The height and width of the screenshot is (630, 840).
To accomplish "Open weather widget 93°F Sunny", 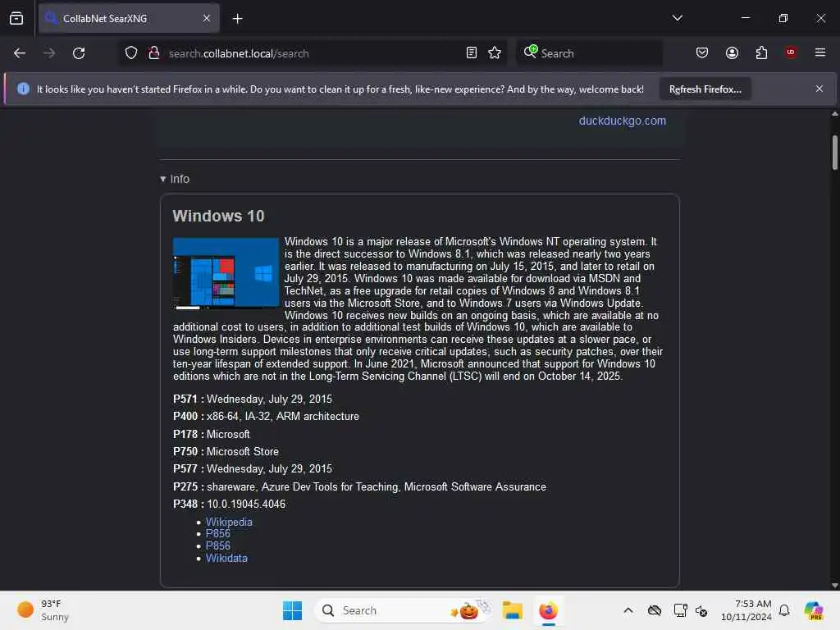I will pyautogui.click(x=43, y=610).
